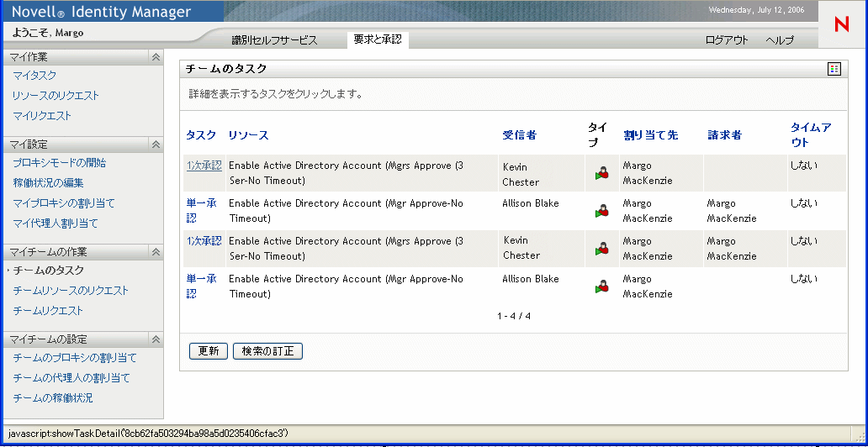Open マイタスク in sidebar

[x=34, y=76]
